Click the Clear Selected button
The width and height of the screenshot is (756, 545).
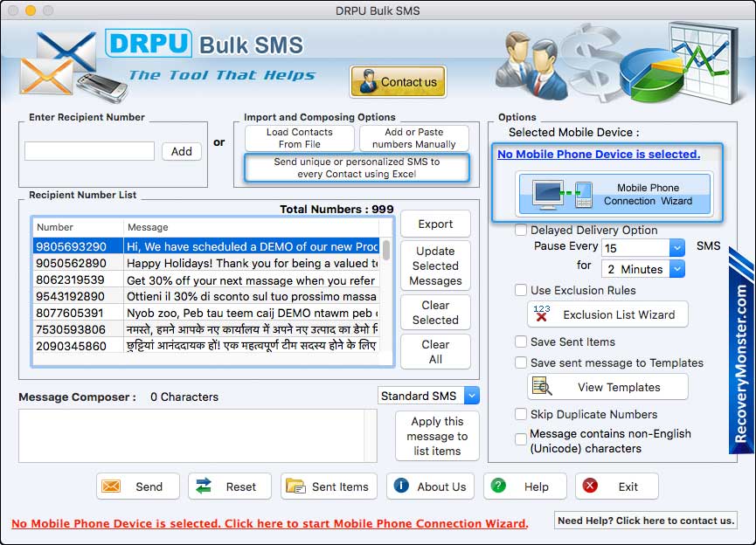pyautogui.click(x=435, y=313)
